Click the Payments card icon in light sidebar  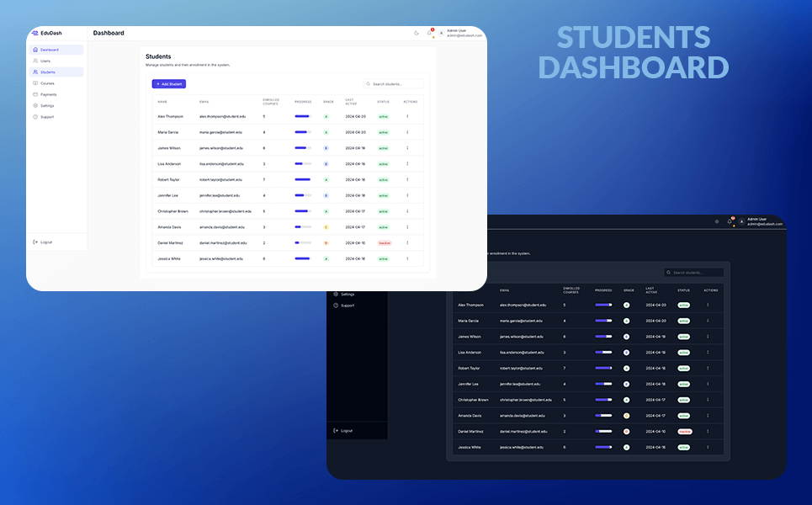pos(35,94)
